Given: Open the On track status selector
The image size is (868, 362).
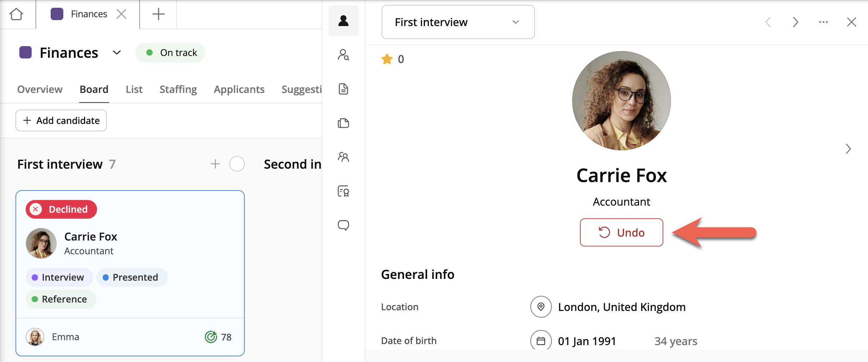Looking at the screenshot, I should point(170,53).
